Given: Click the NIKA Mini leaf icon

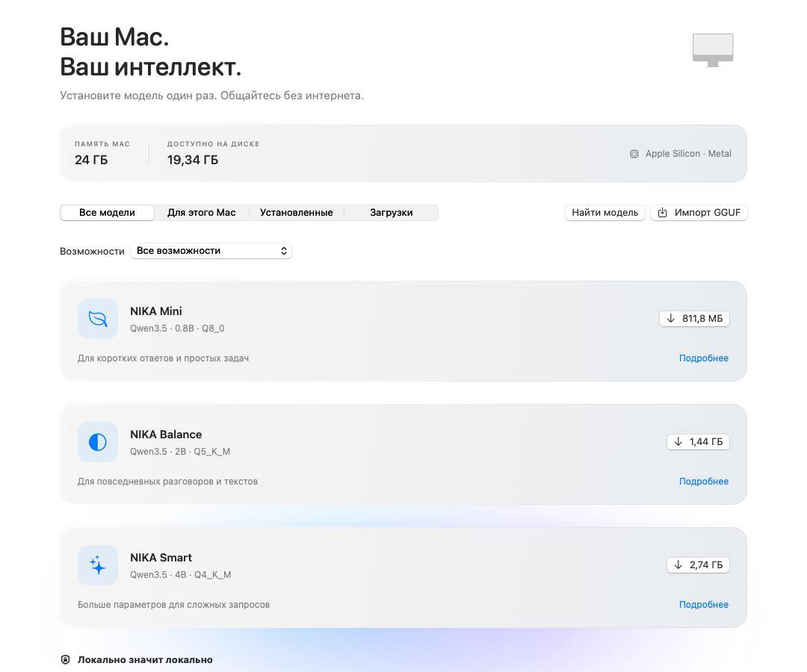Looking at the screenshot, I should 98,319.
